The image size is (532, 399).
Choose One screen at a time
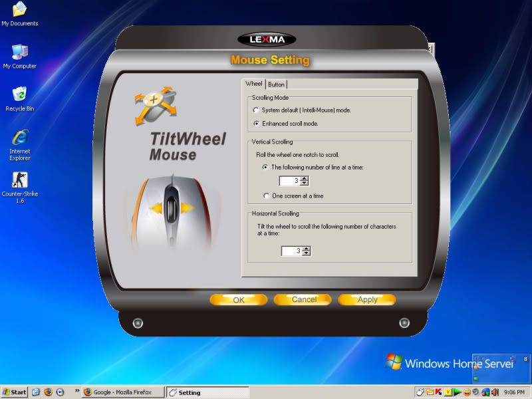click(267, 196)
